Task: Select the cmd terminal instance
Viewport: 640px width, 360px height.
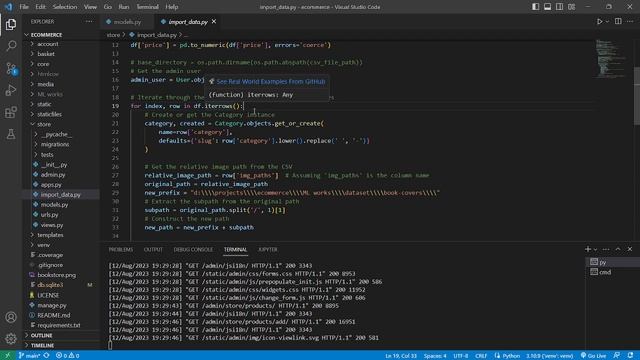Action: (x=613, y=272)
